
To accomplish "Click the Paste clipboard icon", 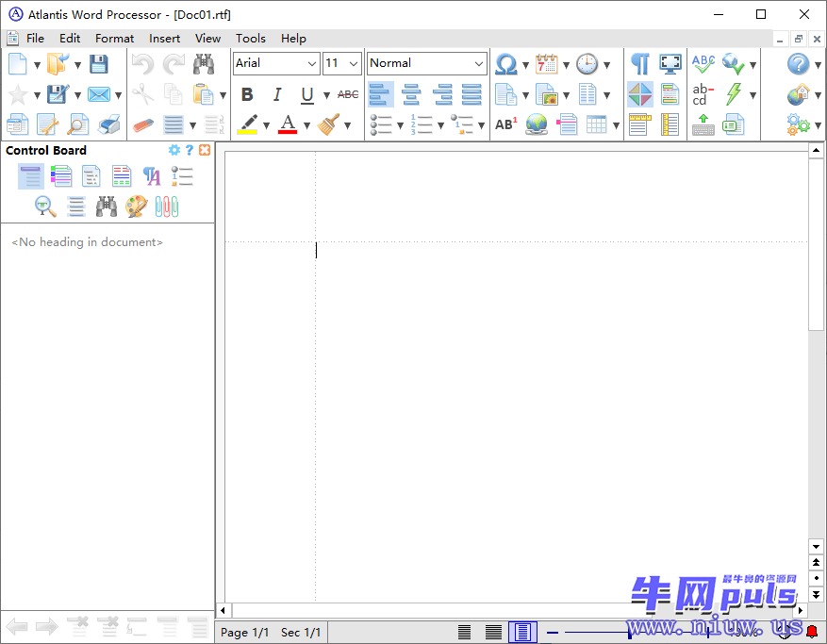I will (x=203, y=95).
